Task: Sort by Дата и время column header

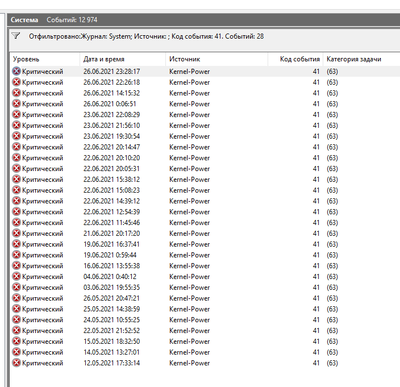Action: [x=123, y=59]
